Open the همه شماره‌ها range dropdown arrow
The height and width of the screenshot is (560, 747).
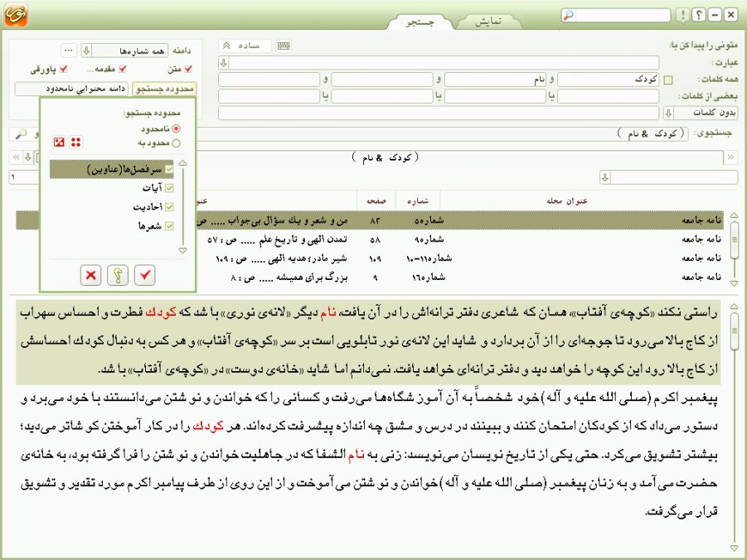[x=86, y=51]
